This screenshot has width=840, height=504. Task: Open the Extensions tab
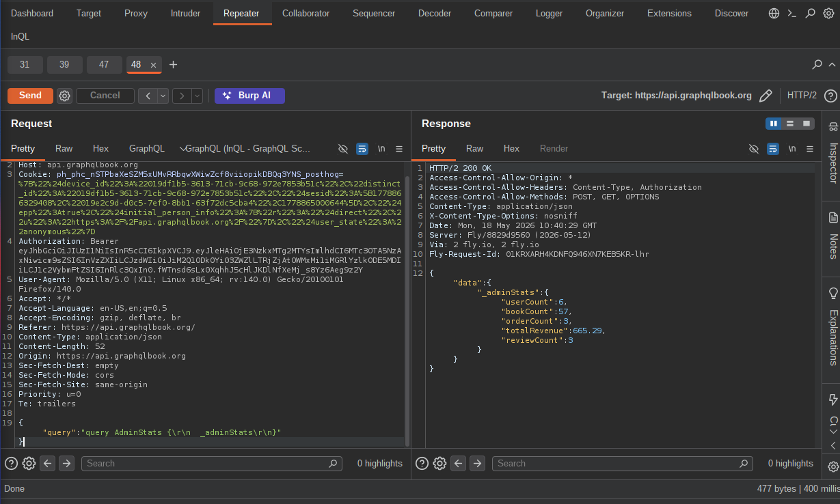(x=669, y=13)
